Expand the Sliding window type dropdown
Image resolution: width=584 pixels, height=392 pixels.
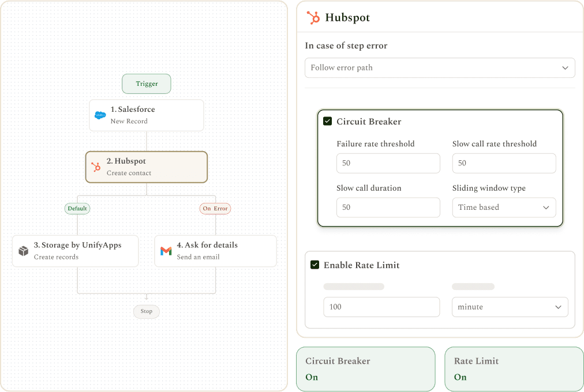[x=504, y=208]
